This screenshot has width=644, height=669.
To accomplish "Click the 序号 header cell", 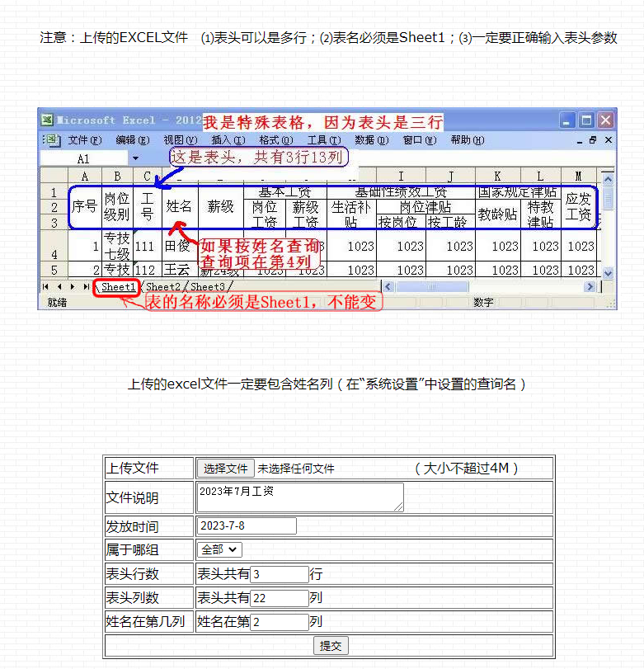I will (85, 206).
